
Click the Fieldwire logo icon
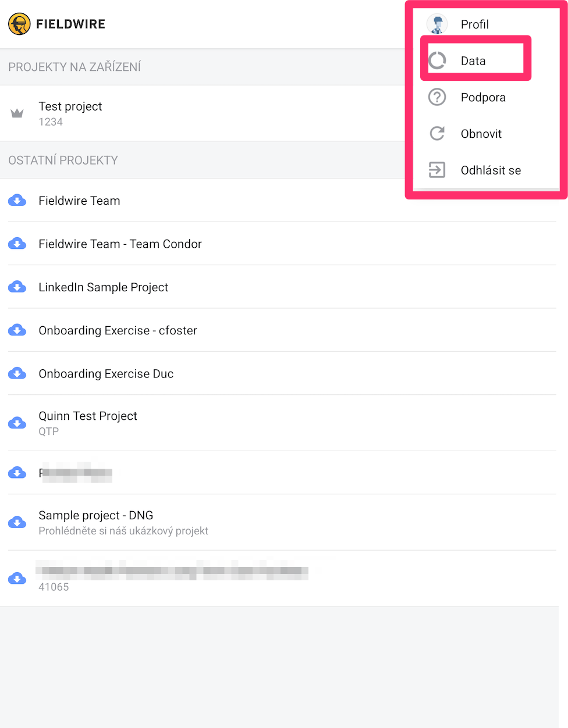pyautogui.click(x=19, y=24)
